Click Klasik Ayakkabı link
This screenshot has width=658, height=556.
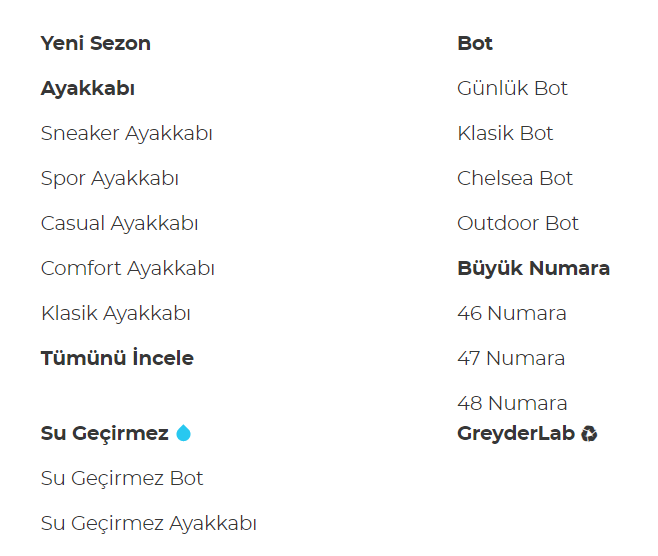(115, 313)
